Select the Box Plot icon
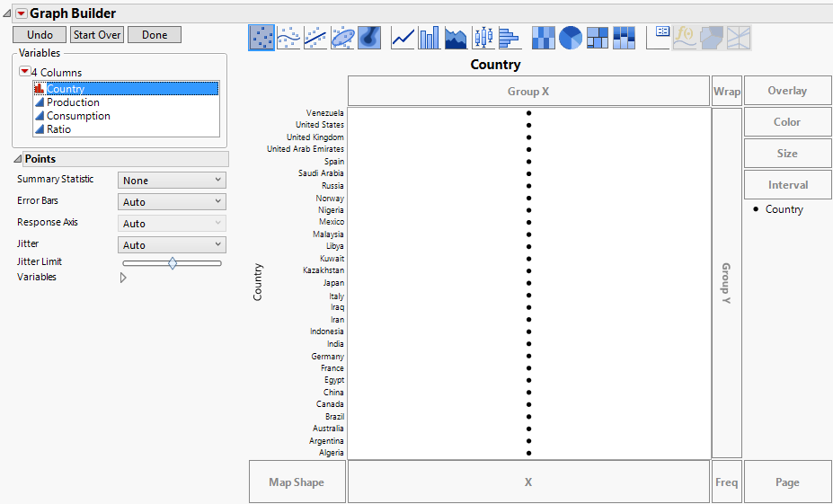833x504 pixels. [x=483, y=38]
